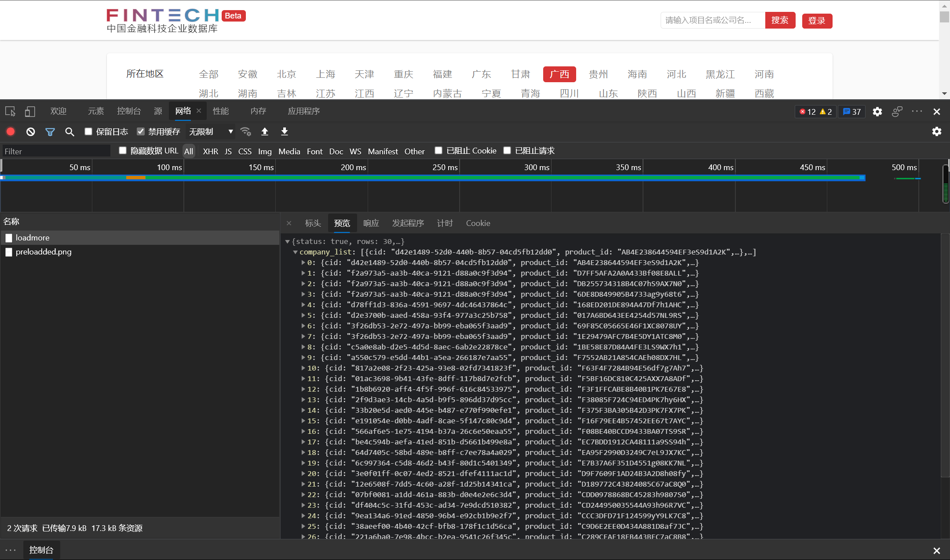Click the page vertical scrollbar thumb
Viewport: 950px width, 560px height.
click(944, 17)
